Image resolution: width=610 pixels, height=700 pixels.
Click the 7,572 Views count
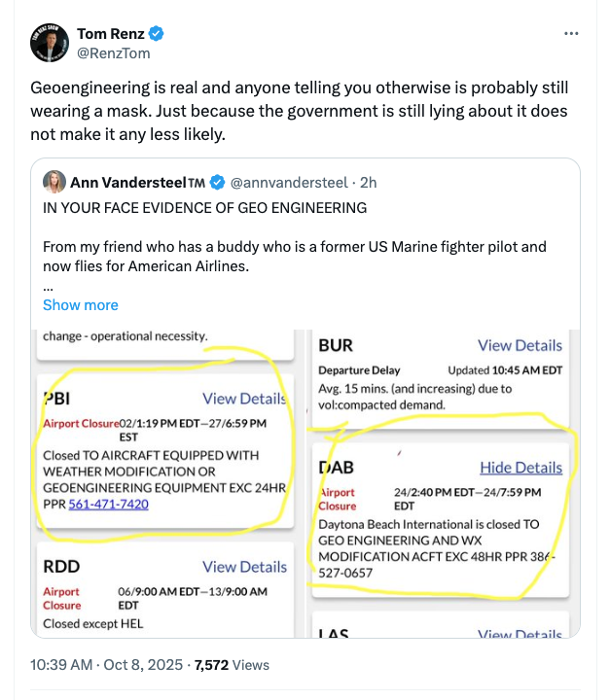point(233,665)
